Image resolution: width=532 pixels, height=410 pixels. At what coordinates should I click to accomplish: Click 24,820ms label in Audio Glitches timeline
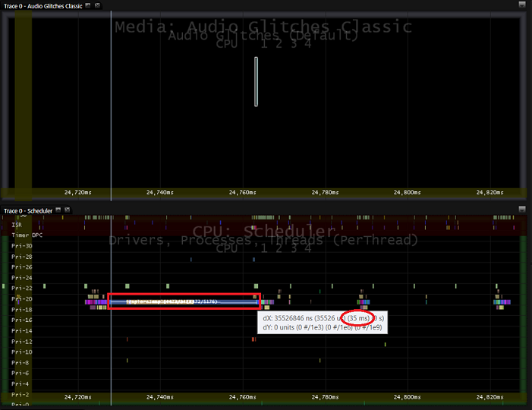click(x=490, y=192)
